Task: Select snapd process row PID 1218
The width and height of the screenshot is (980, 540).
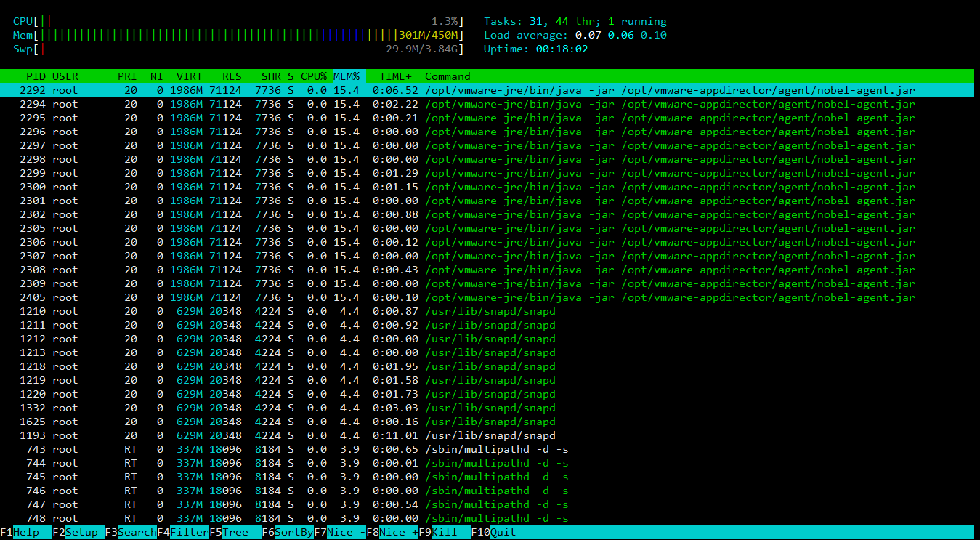Action: click(x=487, y=366)
